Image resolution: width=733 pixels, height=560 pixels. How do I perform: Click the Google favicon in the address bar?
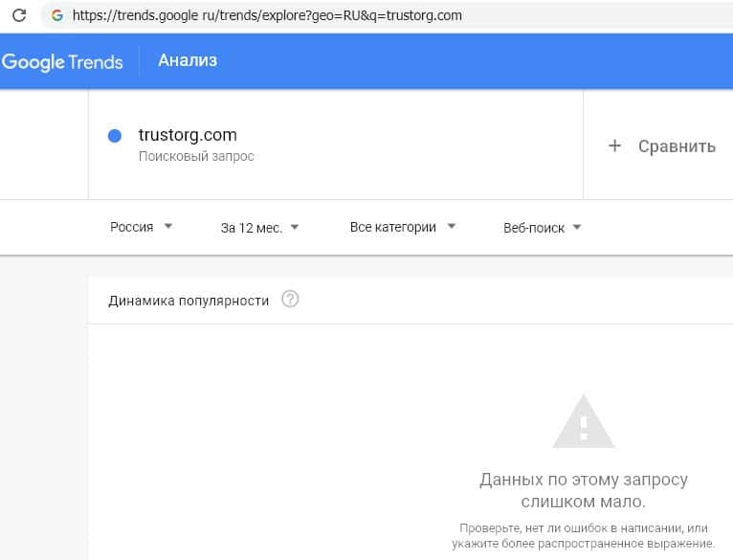57,15
